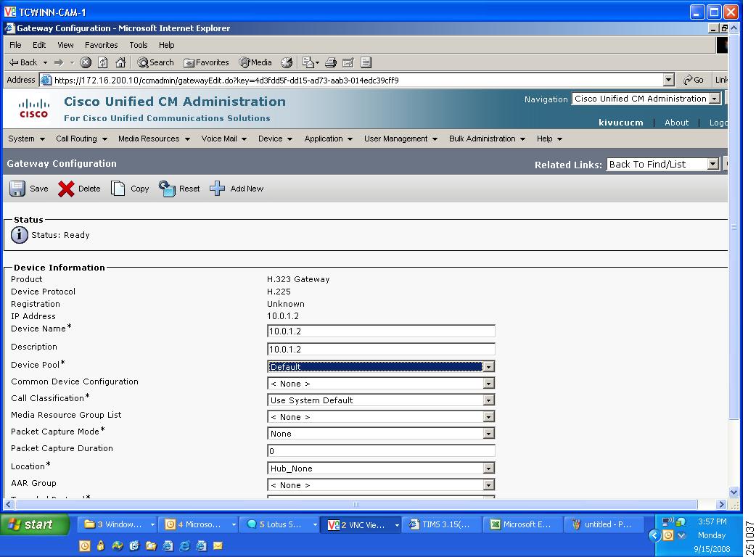This screenshot has width=756, height=557.
Task: Click the IE Print icon
Action: coord(331,62)
